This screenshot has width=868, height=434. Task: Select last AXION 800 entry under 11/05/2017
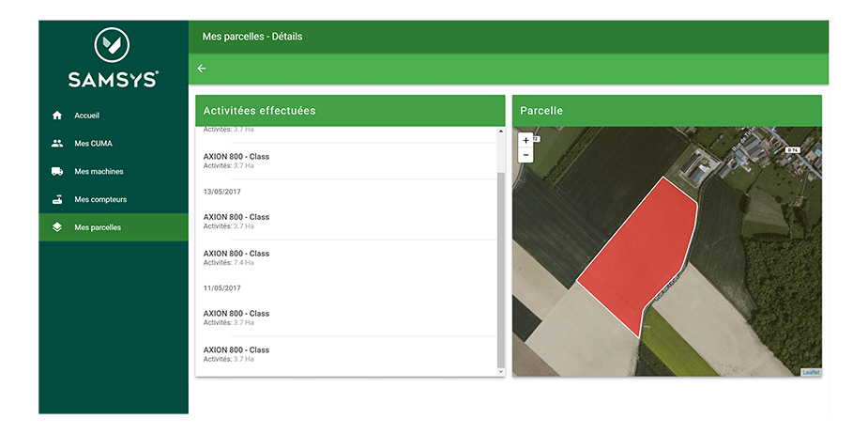coord(236,354)
